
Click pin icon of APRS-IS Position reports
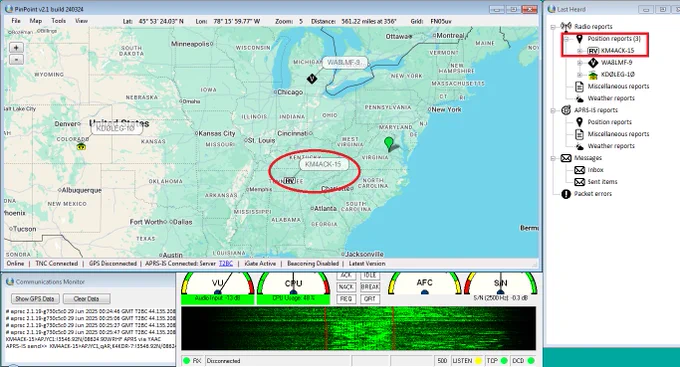579,122
